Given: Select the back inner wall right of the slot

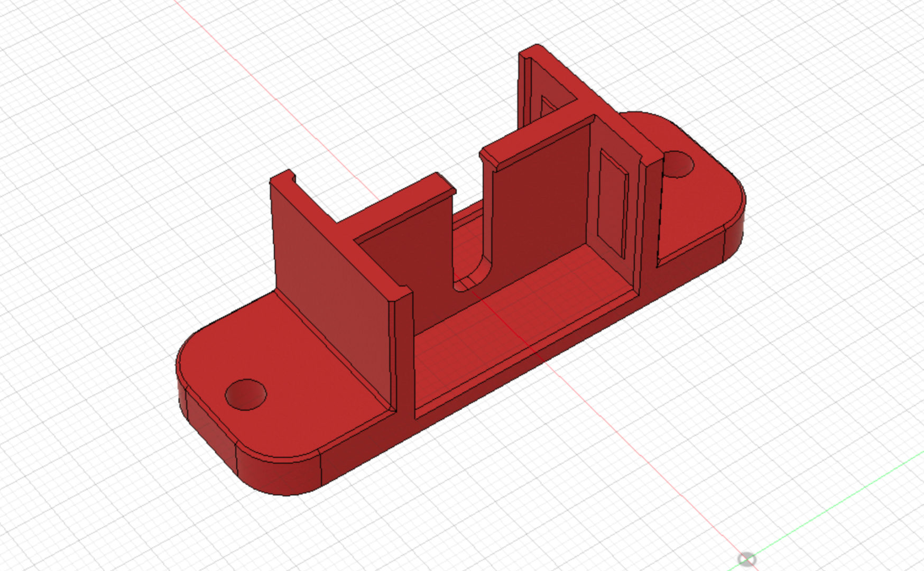Looking at the screenshot, I should click(x=539, y=211).
